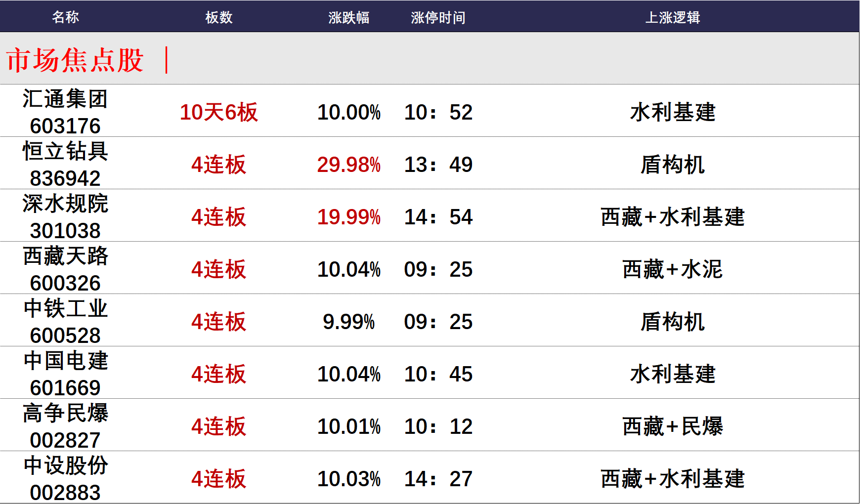
Task: Click the 上涨逻辑 column header
Action: click(x=673, y=17)
